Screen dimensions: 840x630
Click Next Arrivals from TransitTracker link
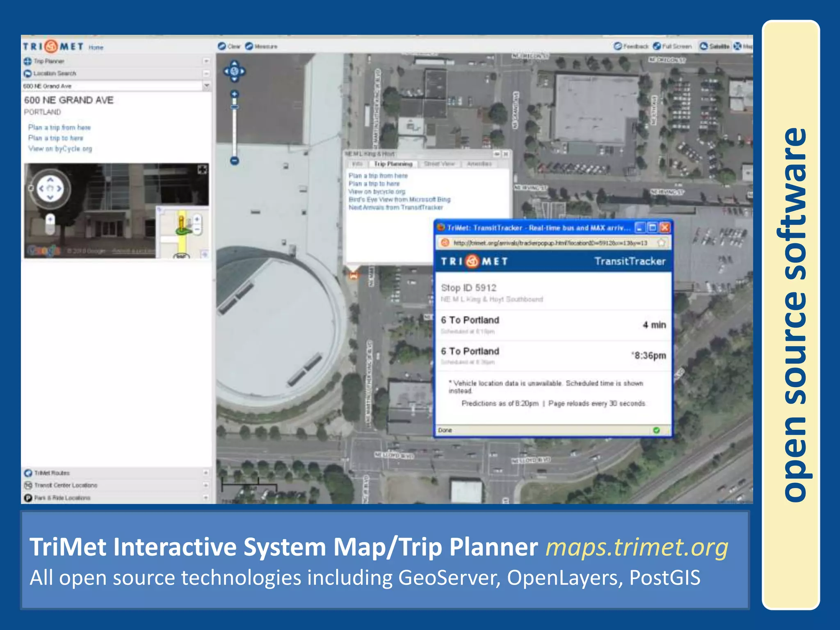pyautogui.click(x=396, y=208)
